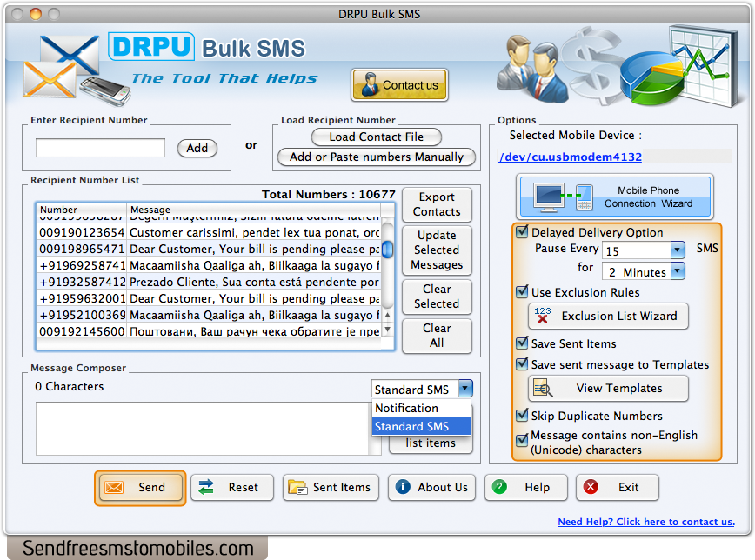Screen dimensions: 755x560
Task: Click recipient list vertical scrollbar thumb
Action: click(x=387, y=249)
